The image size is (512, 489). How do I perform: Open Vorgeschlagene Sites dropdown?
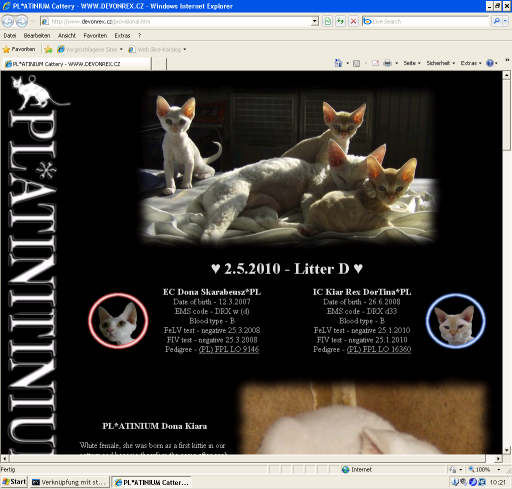coord(90,49)
